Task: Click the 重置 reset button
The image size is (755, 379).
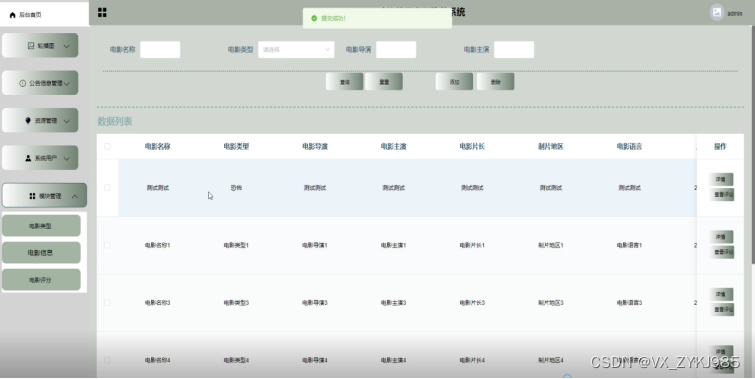Action: pos(384,82)
